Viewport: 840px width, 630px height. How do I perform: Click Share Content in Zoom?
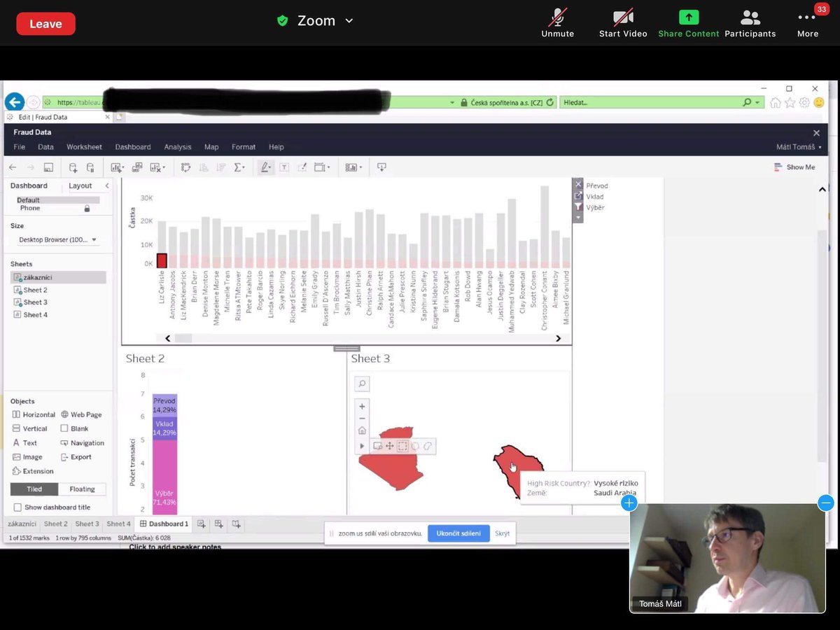click(x=689, y=24)
